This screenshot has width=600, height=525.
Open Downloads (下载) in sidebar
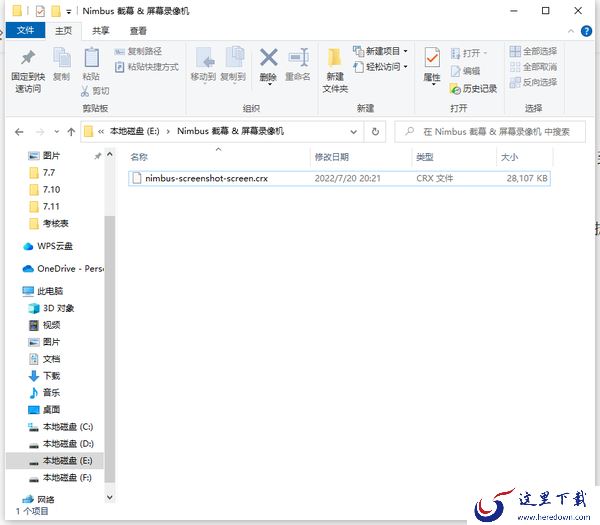pos(44,376)
